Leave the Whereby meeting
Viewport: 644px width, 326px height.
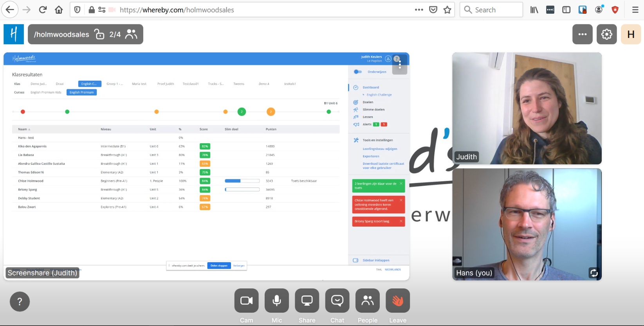coord(398,301)
